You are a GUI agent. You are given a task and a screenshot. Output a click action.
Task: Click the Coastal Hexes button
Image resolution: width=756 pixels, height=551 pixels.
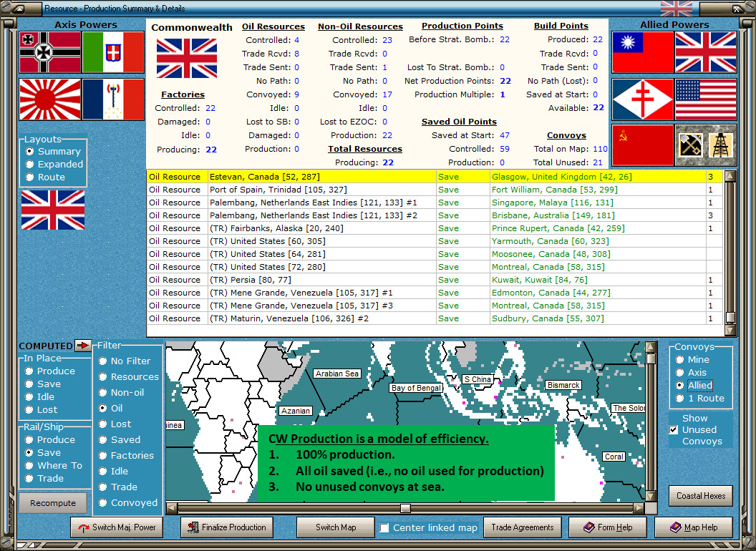[701, 496]
